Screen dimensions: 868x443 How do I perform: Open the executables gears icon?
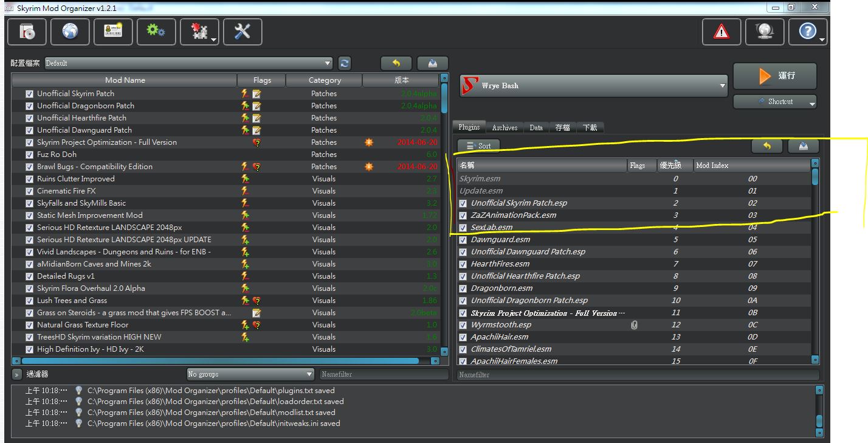[156, 32]
